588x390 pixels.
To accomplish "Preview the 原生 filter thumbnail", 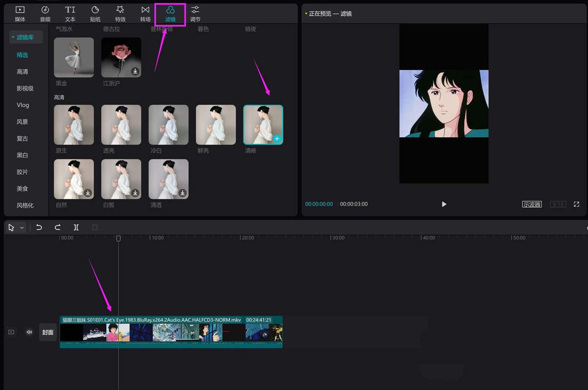I will pyautogui.click(x=73, y=124).
